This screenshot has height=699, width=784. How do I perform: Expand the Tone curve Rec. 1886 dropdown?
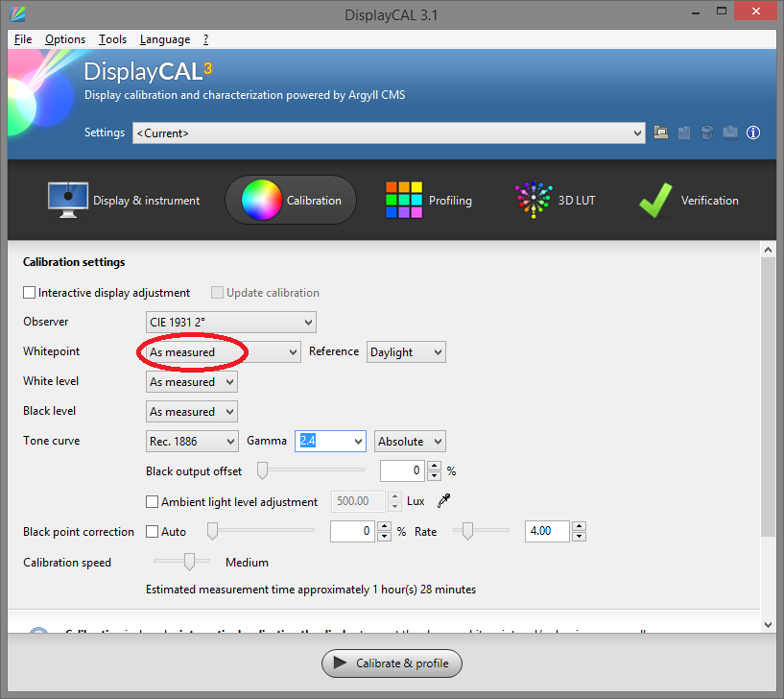(191, 442)
